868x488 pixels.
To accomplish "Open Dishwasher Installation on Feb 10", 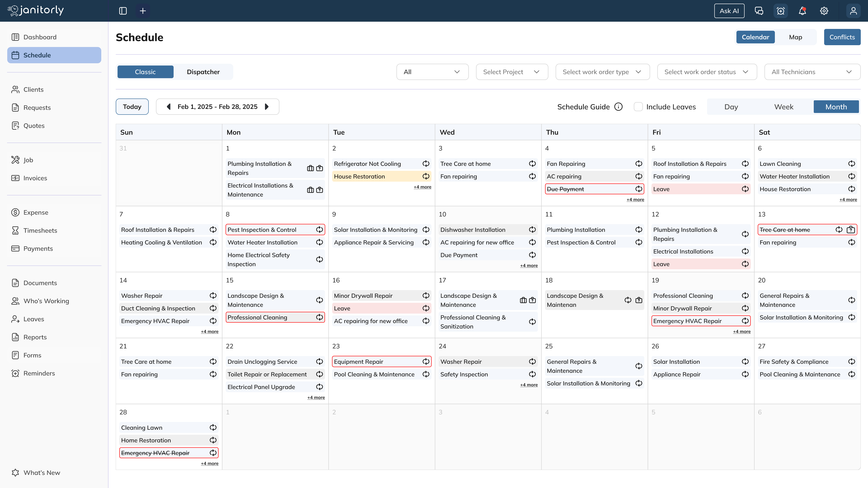I will point(488,230).
